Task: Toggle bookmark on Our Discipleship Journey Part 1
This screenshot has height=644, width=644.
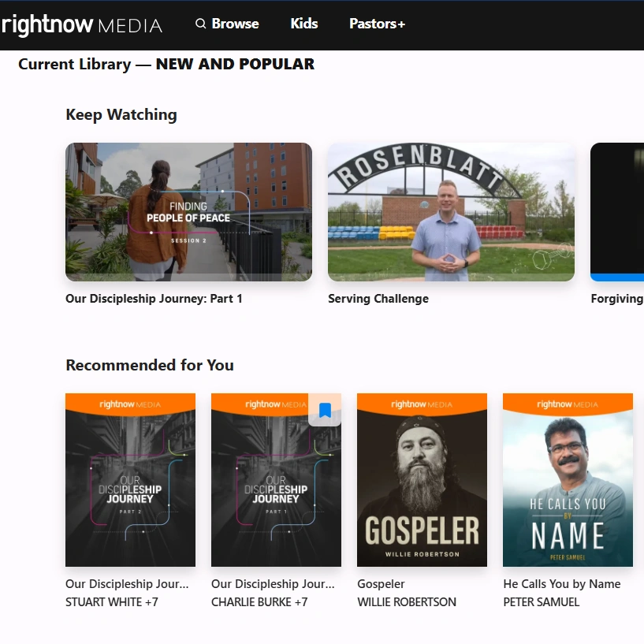Action: tap(325, 410)
